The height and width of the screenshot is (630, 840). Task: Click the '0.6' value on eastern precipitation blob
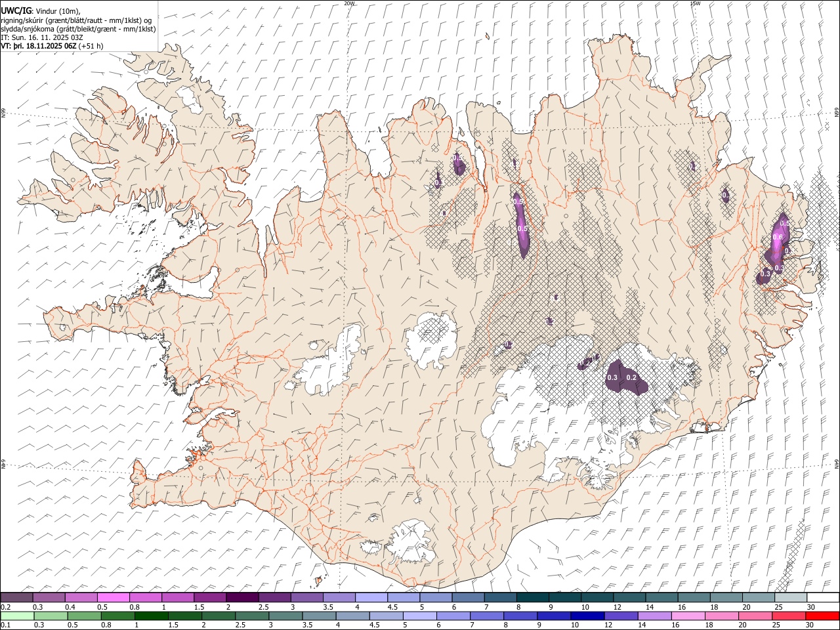tap(778, 237)
